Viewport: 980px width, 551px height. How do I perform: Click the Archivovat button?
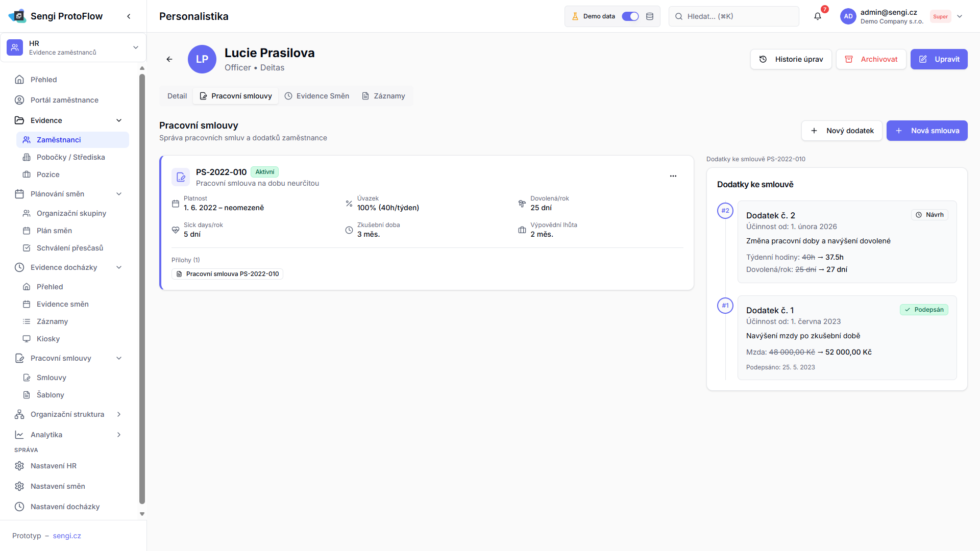[x=871, y=59]
